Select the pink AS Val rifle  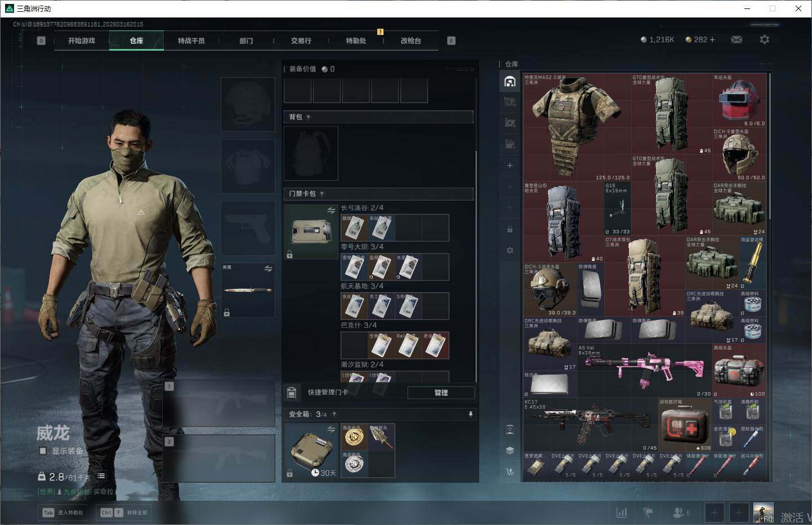click(645, 371)
